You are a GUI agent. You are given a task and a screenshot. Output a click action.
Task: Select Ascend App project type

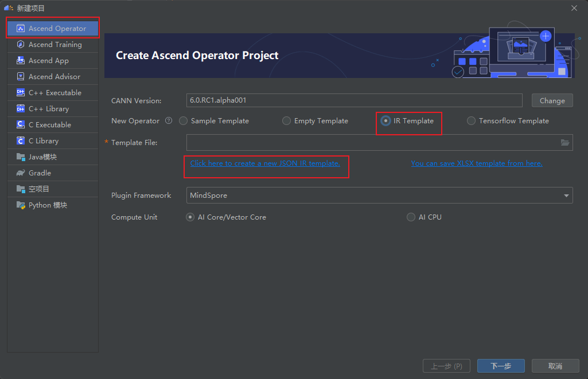(53, 60)
